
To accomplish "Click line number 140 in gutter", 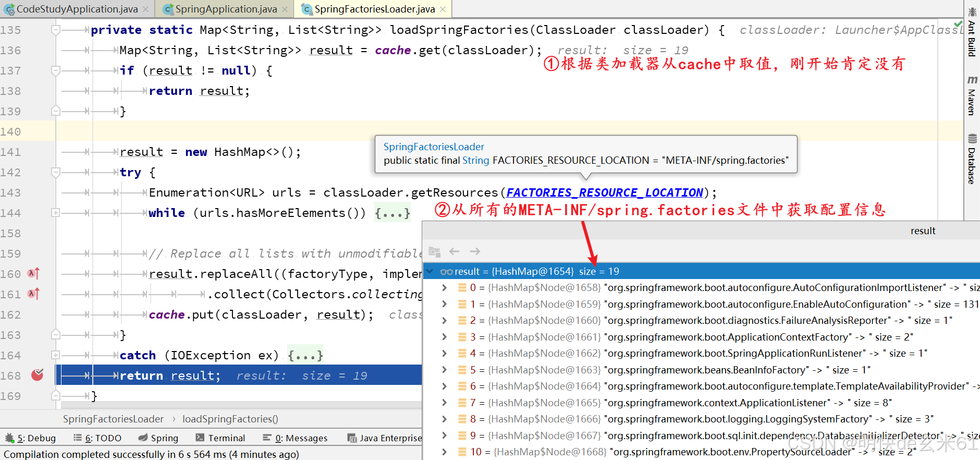I will pos(11,131).
